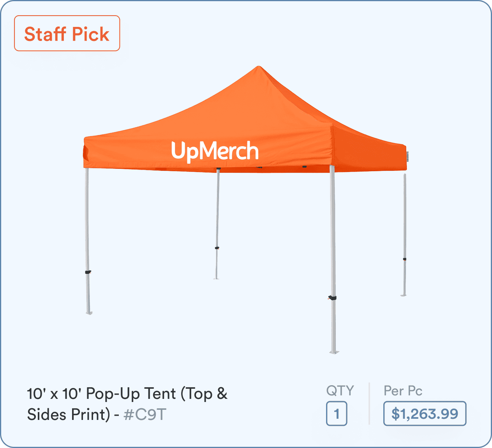This screenshot has width=492, height=448.
Task: Click the pointed peak of the tent
Action: click(259, 69)
